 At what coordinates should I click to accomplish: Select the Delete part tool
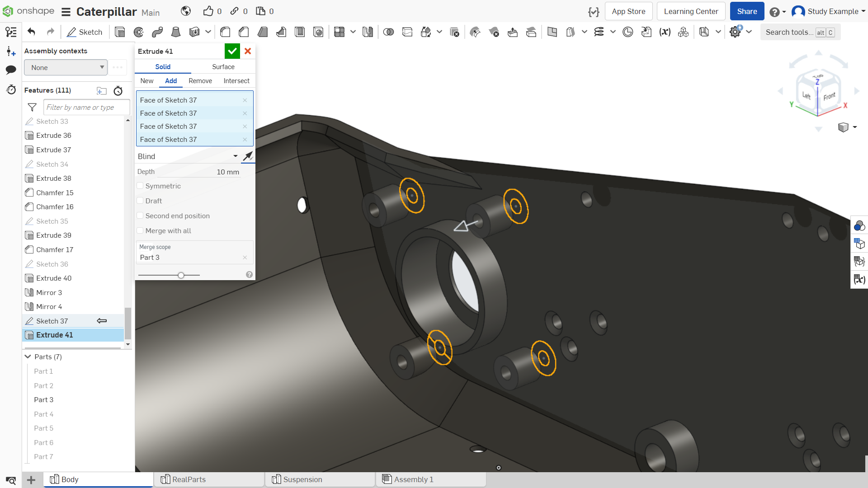coord(454,32)
